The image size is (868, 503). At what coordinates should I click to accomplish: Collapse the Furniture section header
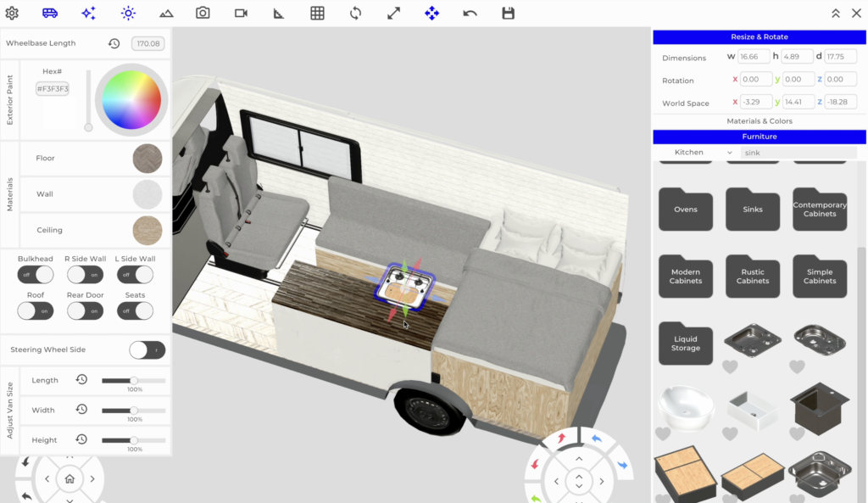[x=759, y=137]
